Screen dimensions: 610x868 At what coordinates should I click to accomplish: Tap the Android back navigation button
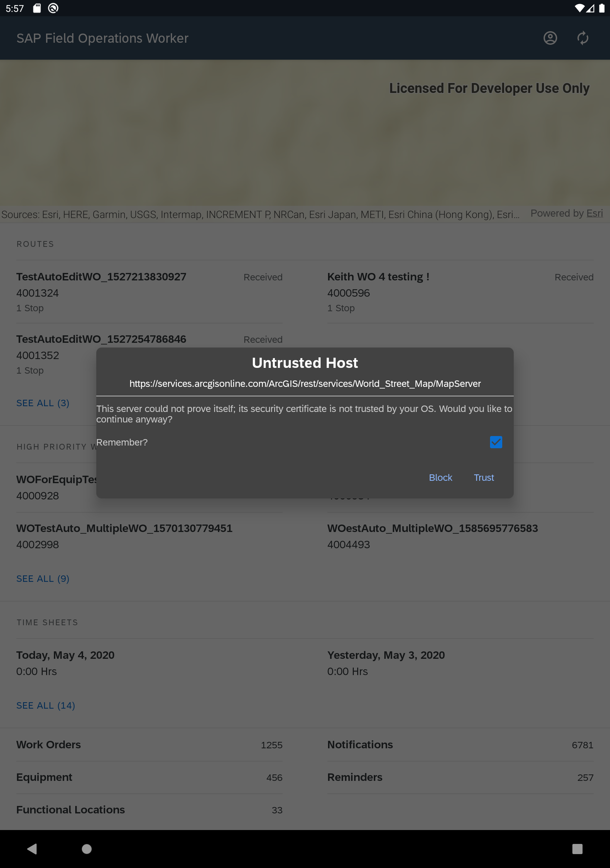pyautogui.click(x=32, y=849)
